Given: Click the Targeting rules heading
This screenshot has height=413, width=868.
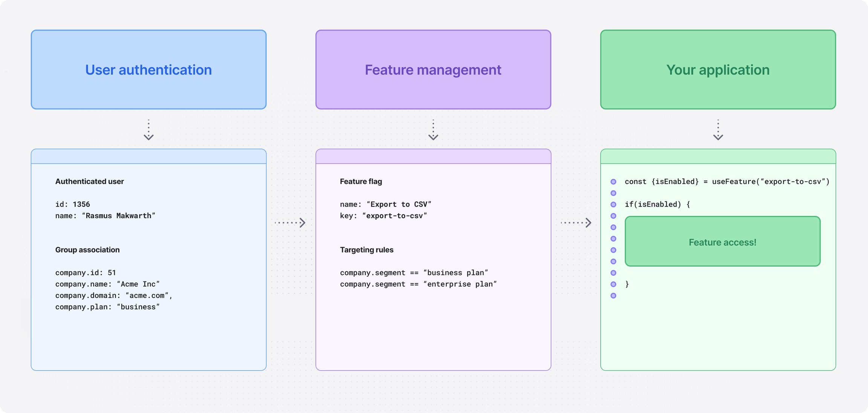Looking at the screenshot, I should click(x=366, y=250).
